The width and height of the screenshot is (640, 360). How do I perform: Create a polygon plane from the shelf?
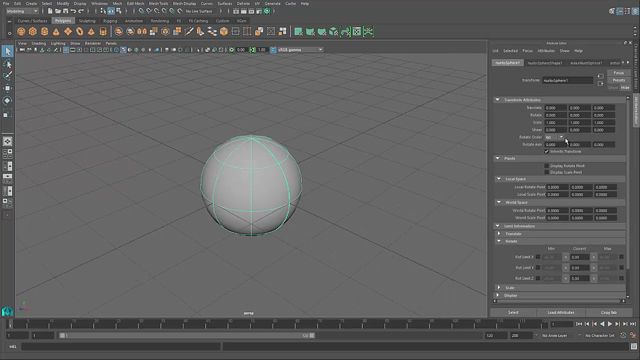pos(68,31)
